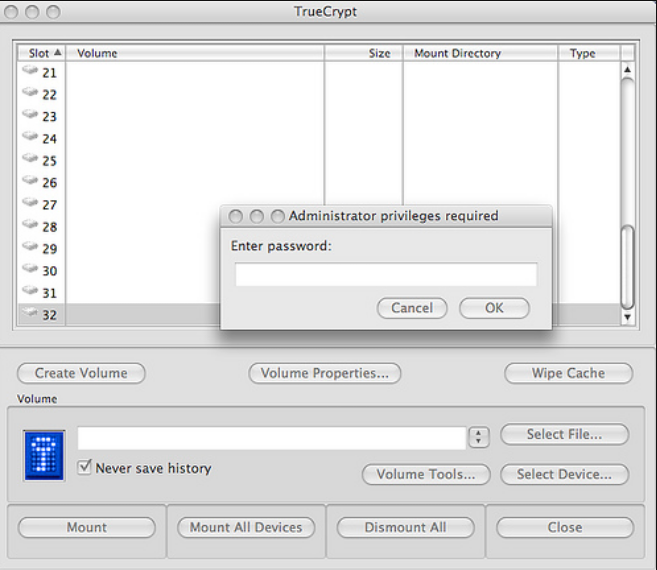The width and height of the screenshot is (657, 570).
Task: Click the drive icon for slot 27
Action: pyautogui.click(x=29, y=204)
